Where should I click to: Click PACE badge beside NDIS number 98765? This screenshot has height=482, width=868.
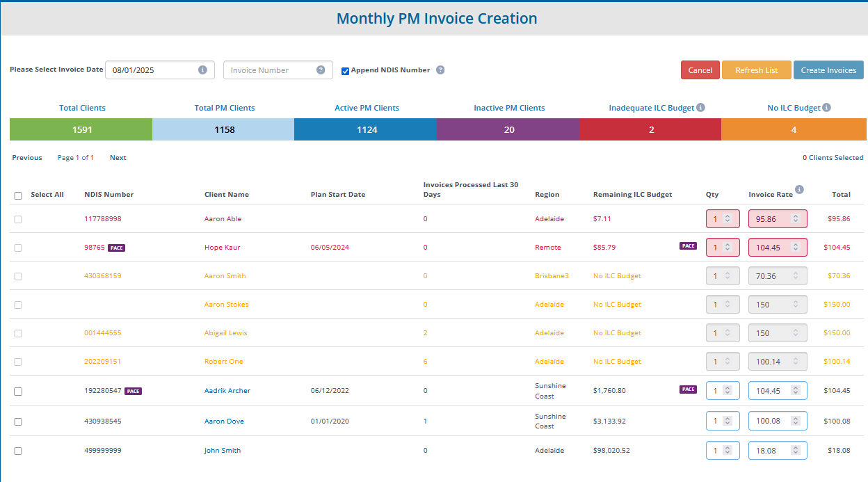[x=117, y=248]
